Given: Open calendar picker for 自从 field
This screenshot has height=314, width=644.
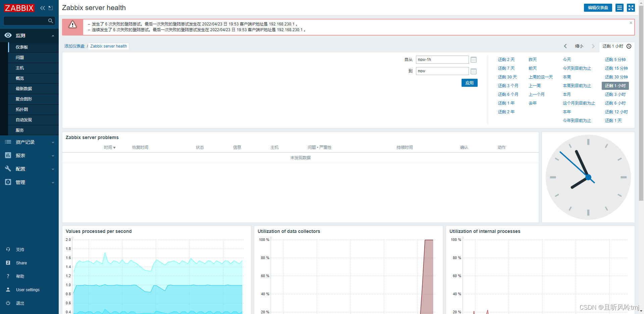Looking at the screenshot, I should [474, 60].
